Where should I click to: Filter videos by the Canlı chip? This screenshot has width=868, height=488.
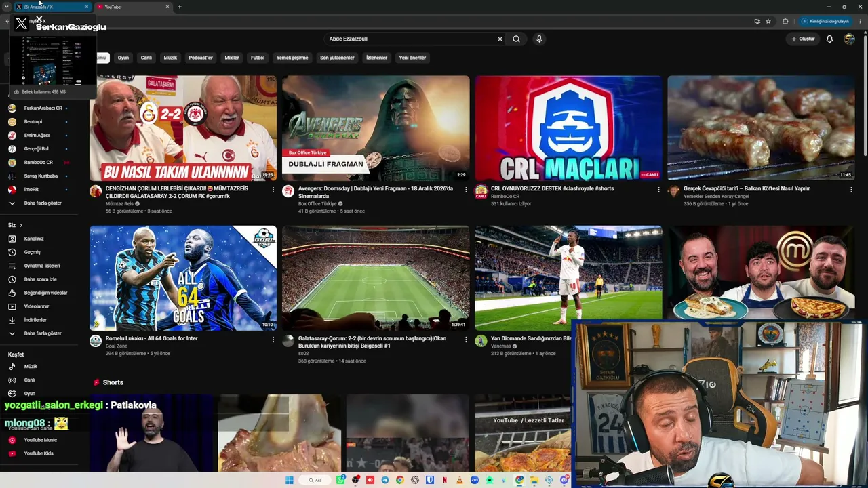146,58
